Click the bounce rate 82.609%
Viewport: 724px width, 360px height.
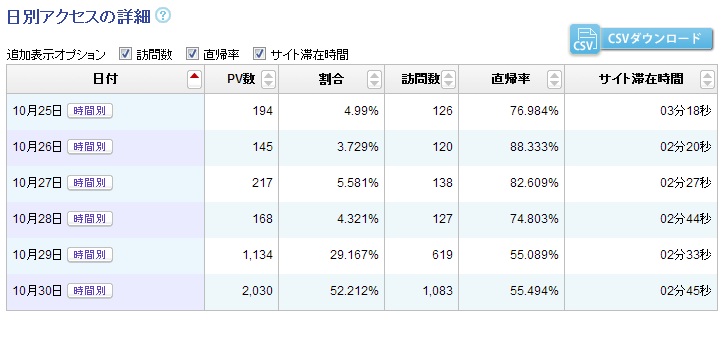pos(534,183)
